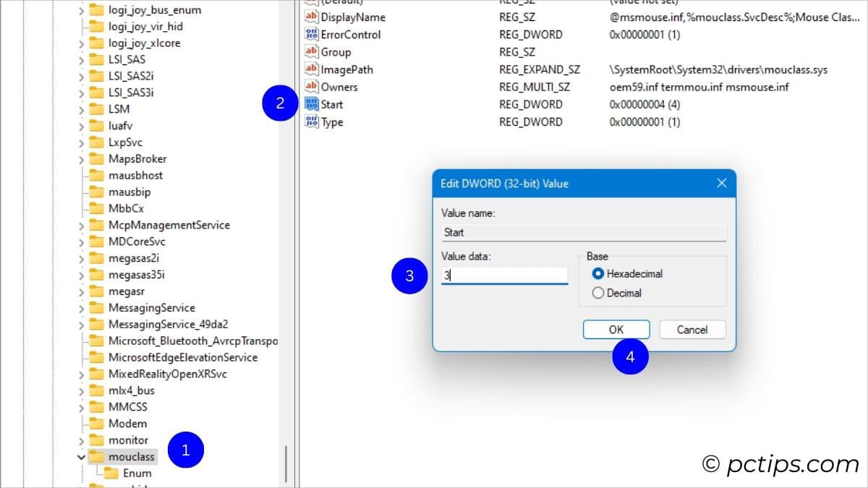The width and height of the screenshot is (868, 488).
Task: Click the ImagePath string value icon
Action: point(312,69)
